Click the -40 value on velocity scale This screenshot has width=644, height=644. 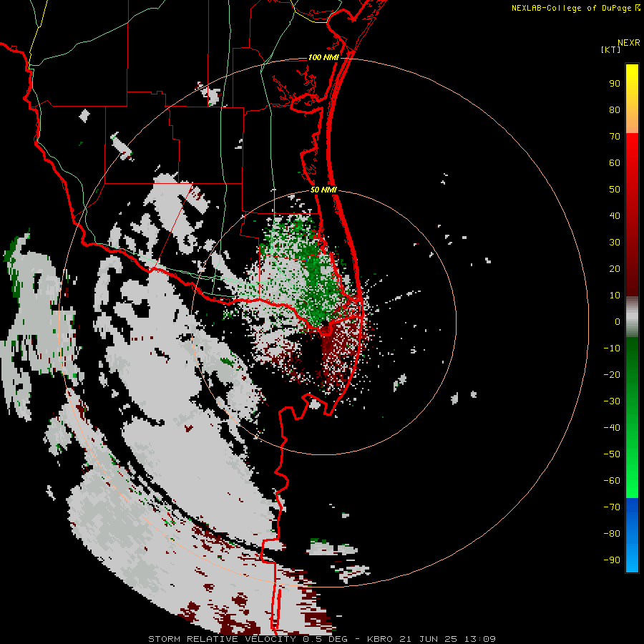pos(612,428)
